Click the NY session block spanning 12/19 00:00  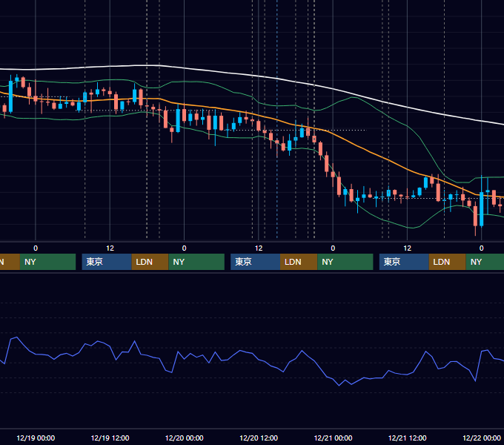tap(47, 262)
